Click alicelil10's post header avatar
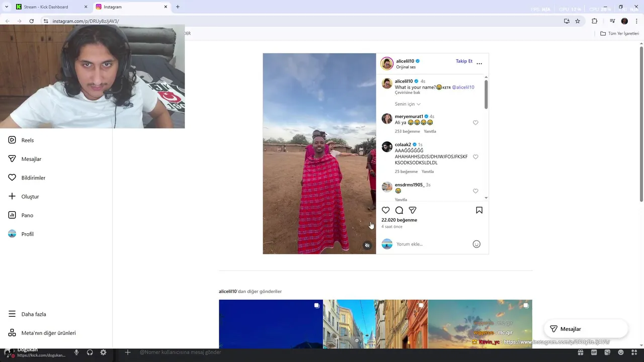Screen dimensions: 644x362 pyautogui.click(x=387, y=63)
